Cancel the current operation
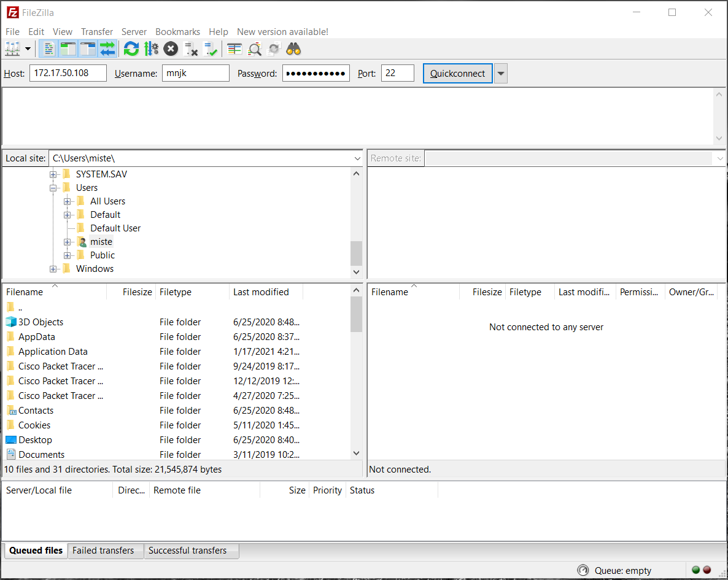This screenshot has height=580, width=728. (x=171, y=48)
